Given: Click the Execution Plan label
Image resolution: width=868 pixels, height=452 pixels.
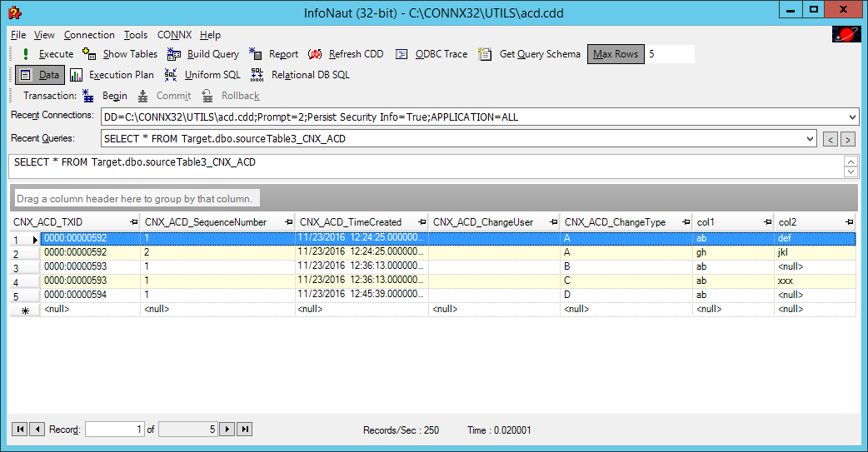Looking at the screenshot, I should pos(122,75).
